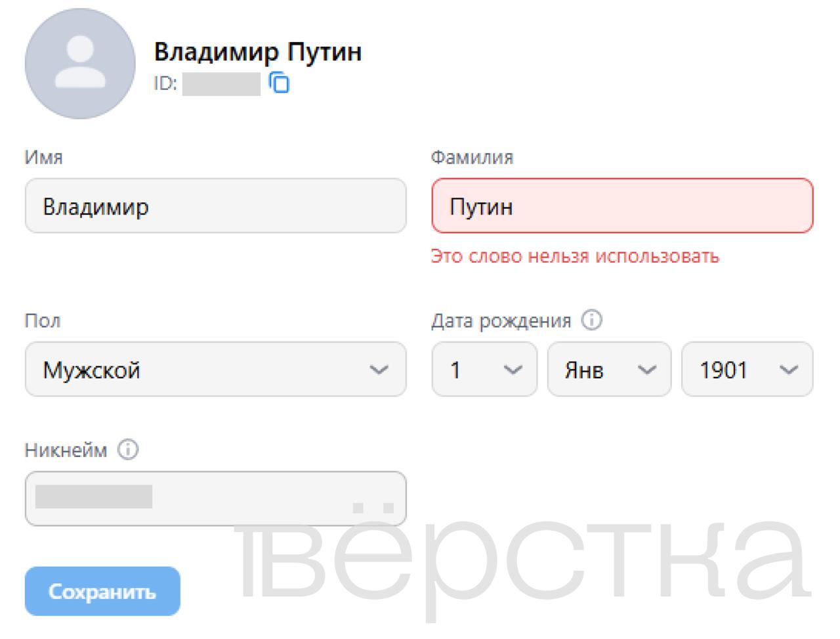Image resolution: width=840 pixels, height=639 pixels.
Task: Expand the birth year dropdown showing 1901
Action: [x=747, y=369]
